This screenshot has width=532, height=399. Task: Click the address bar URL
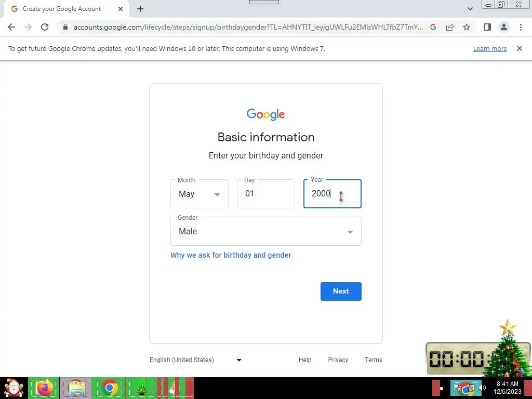click(x=248, y=27)
